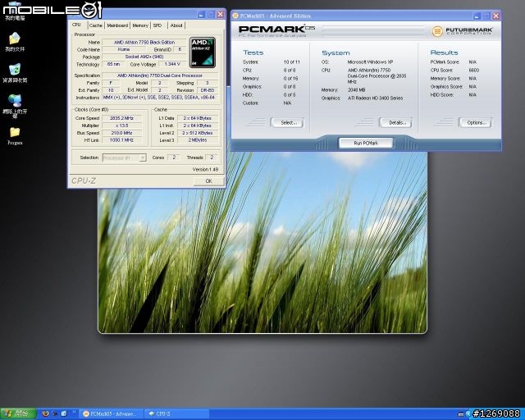Click the Code Name field Kuma
This screenshot has width=525, height=420.
[124, 49]
